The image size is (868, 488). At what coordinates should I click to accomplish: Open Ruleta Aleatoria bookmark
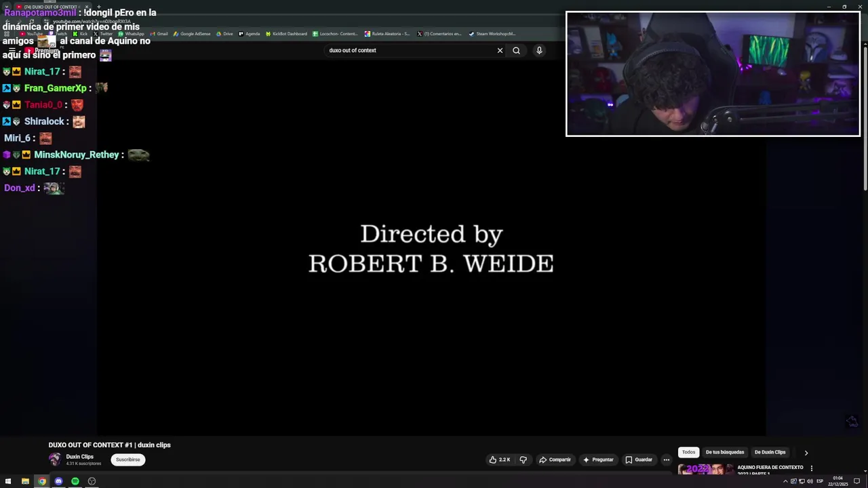(387, 33)
